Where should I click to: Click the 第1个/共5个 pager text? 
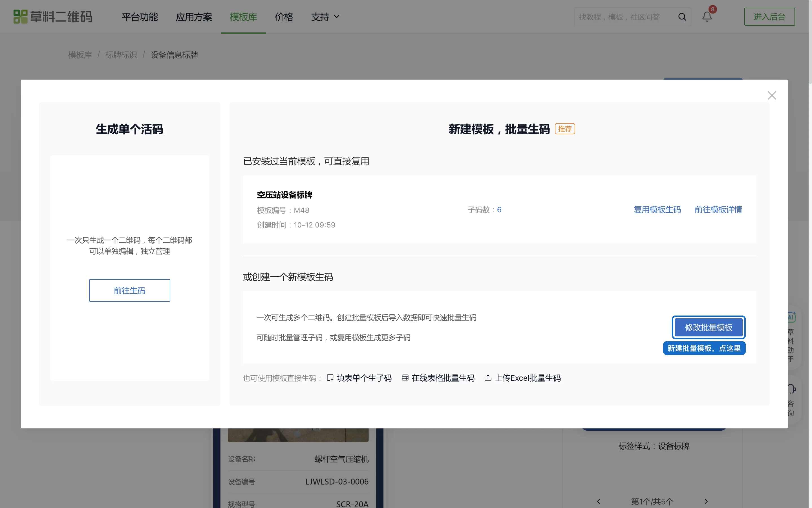652,501
